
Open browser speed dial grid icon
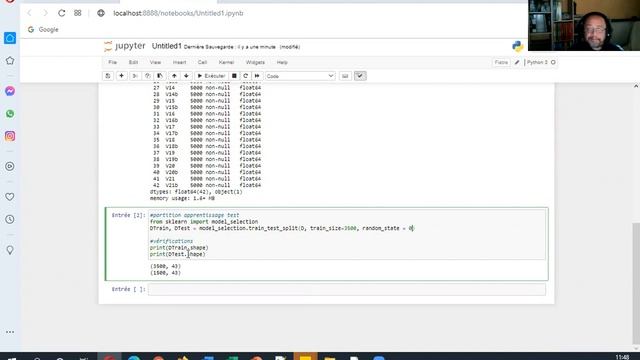78,13
